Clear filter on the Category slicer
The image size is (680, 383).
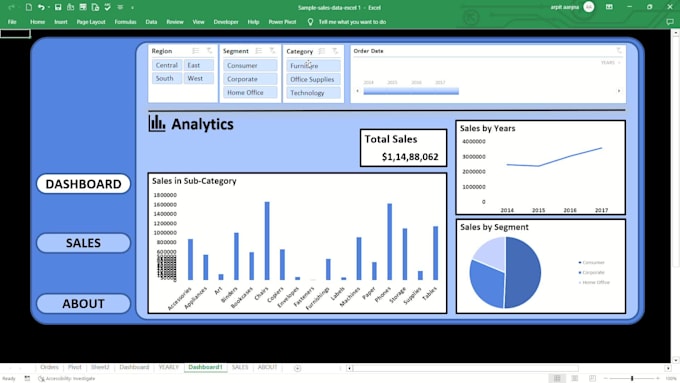coord(335,51)
